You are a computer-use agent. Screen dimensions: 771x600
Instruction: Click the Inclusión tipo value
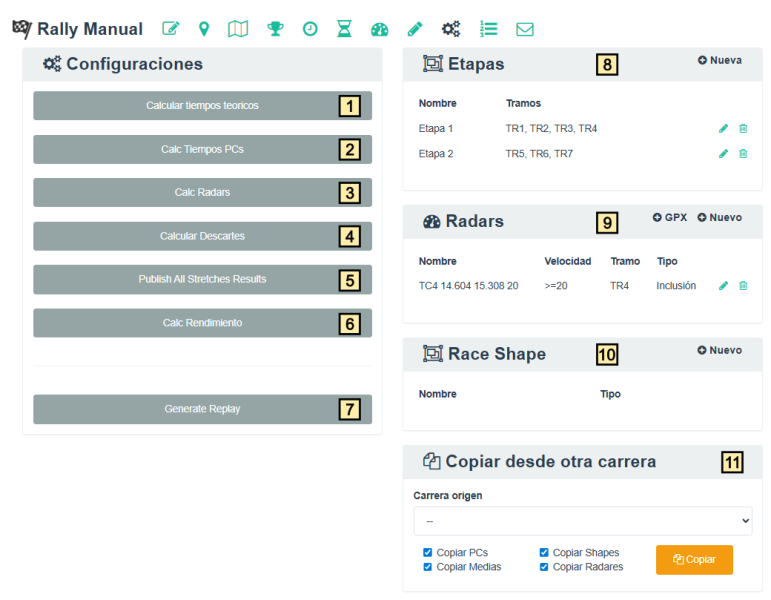[x=676, y=286]
